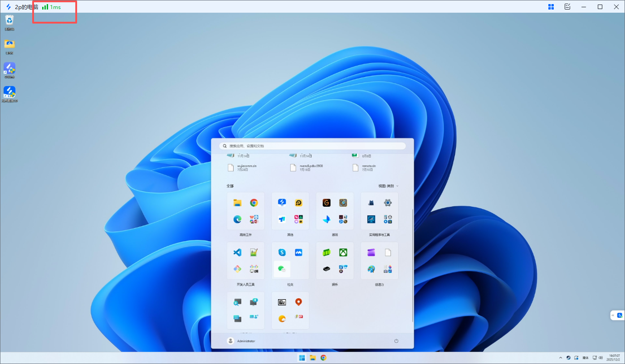Open Google Chrome in the 高效工作 group
Viewport: 625px width, 364px height.
click(254, 203)
